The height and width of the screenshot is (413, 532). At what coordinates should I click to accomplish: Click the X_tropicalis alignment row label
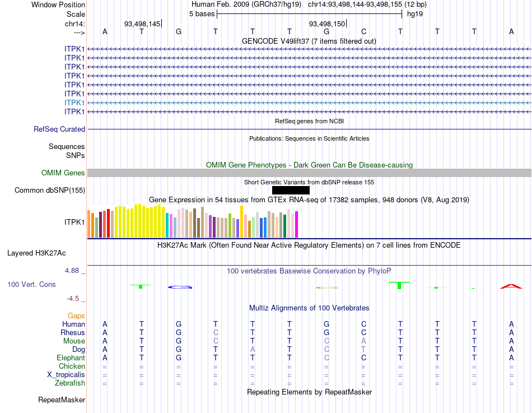pyautogui.click(x=66, y=375)
